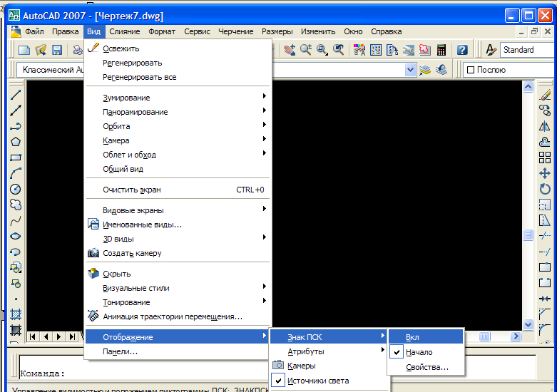Select the Copy object tool
The image size is (557, 392).
[x=545, y=110]
